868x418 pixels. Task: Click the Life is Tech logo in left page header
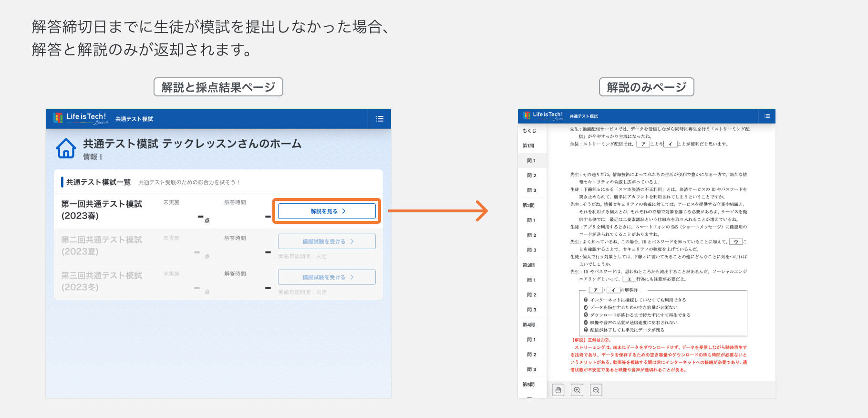point(81,118)
